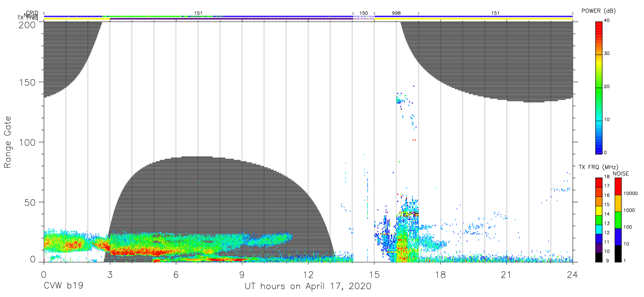
Task: Click the 'CPID' label at top left
Action: (33, 12)
